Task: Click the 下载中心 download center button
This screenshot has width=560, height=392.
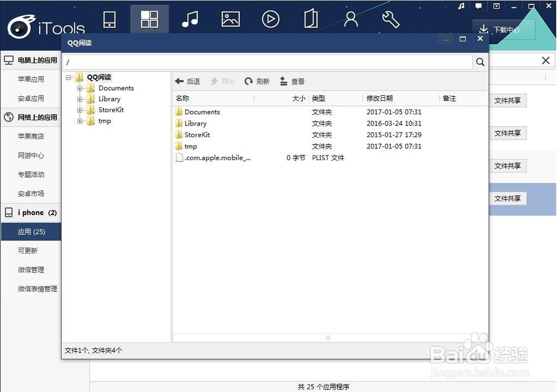Action: point(503,29)
